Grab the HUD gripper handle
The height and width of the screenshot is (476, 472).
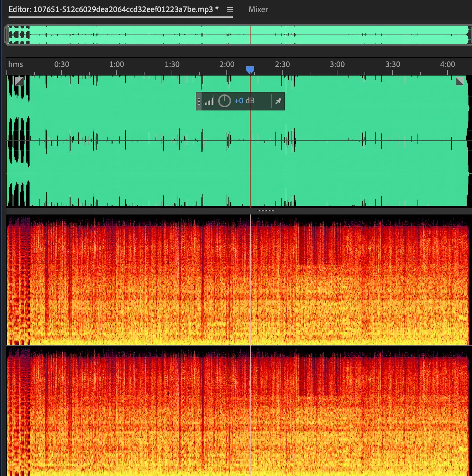pos(199,101)
